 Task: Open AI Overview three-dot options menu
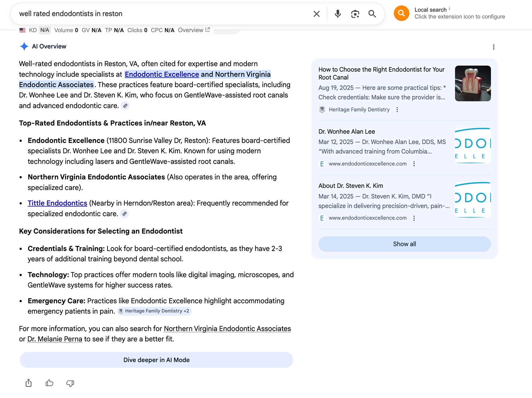493,47
